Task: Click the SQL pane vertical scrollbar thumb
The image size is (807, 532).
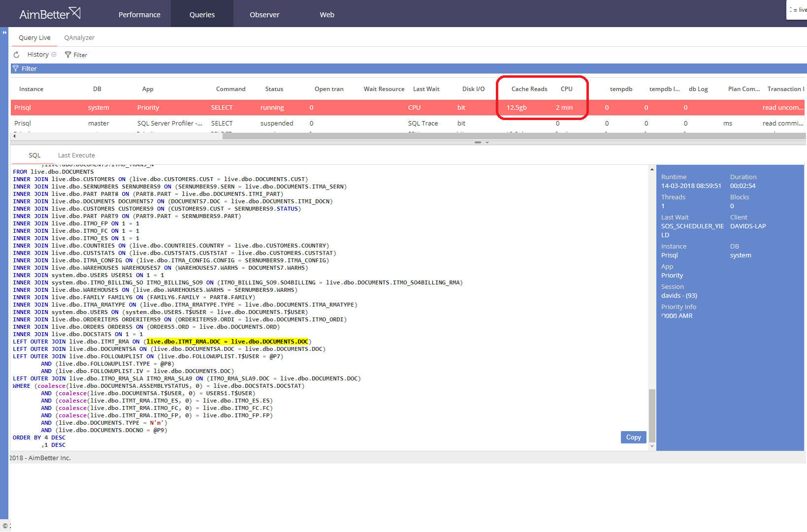Action: 652,416
